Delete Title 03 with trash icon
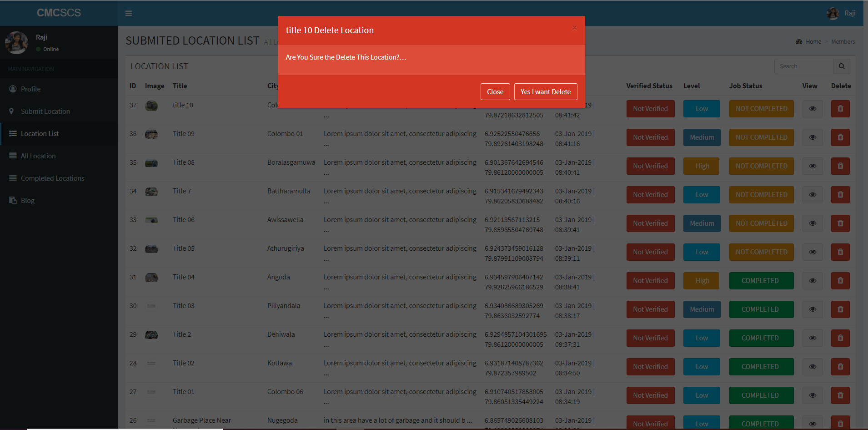Image resolution: width=868 pixels, height=430 pixels. tap(840, 309)
